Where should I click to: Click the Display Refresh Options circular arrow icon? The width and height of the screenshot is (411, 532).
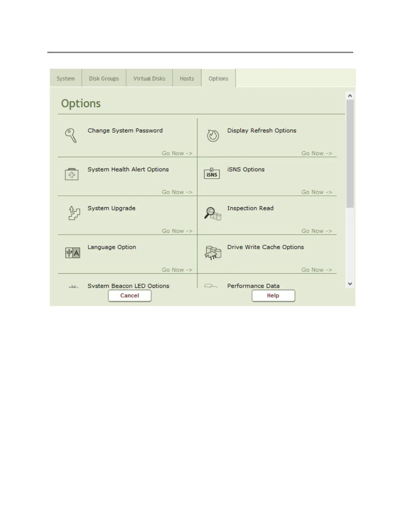213,135
